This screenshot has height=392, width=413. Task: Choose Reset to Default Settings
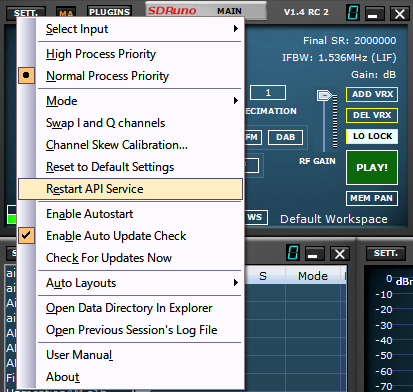130,167
